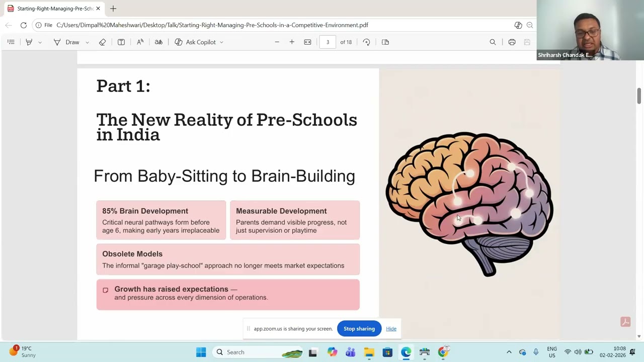Show hidden system tray icons
Screen dimensions: 644x362
click(x=509, y=352)
